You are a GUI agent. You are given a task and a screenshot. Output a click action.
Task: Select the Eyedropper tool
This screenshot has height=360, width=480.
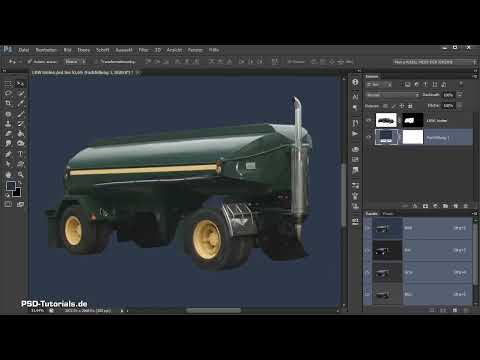(x=20, y=104)
